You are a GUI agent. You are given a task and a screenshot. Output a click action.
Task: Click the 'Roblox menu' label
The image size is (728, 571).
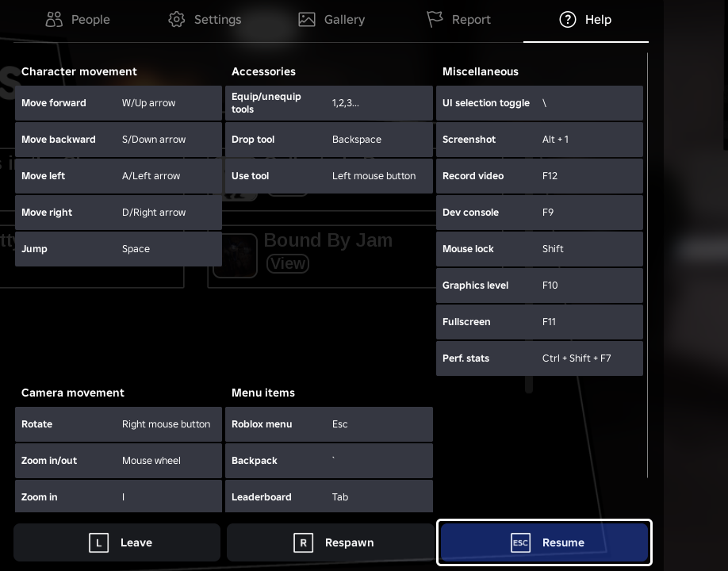point(262,424)
